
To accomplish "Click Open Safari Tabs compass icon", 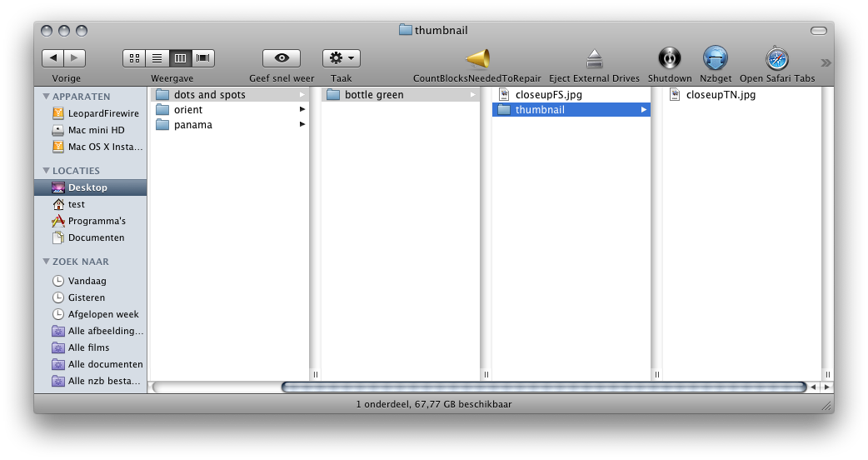I will tap(777, 58).
